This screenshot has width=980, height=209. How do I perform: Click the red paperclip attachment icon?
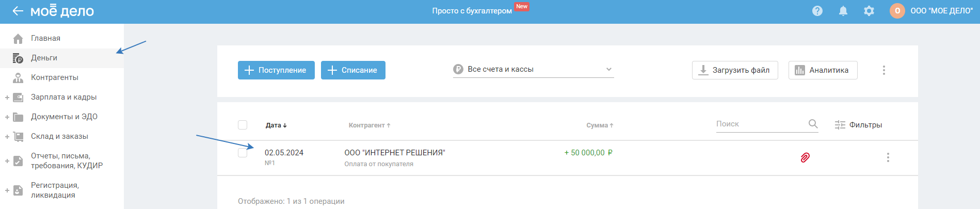pos(805,157)
